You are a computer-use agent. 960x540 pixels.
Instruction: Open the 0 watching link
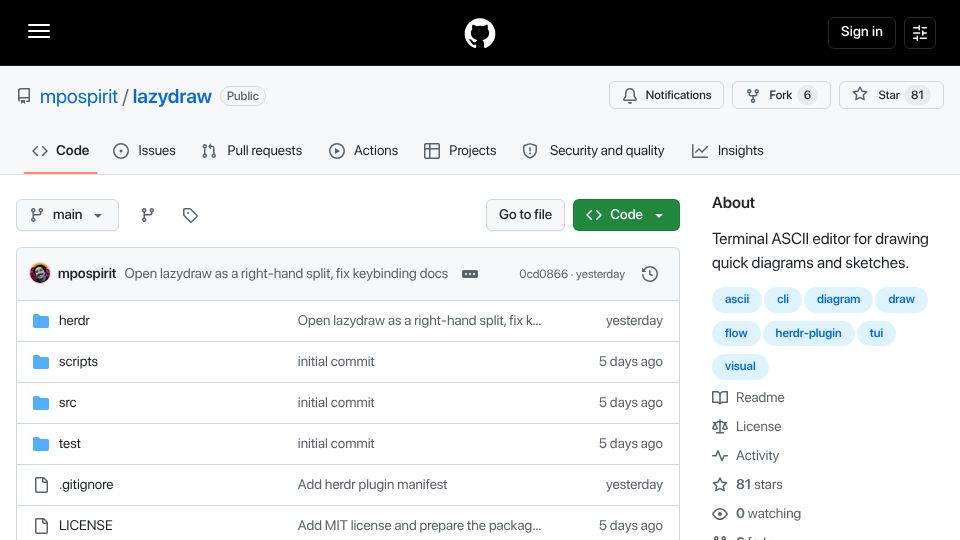756,514
